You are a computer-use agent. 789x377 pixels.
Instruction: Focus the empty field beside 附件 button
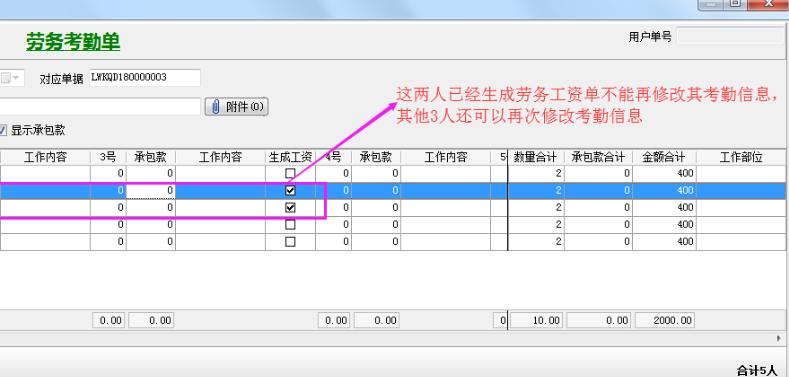pyautogui.click(x=100, y=107)
